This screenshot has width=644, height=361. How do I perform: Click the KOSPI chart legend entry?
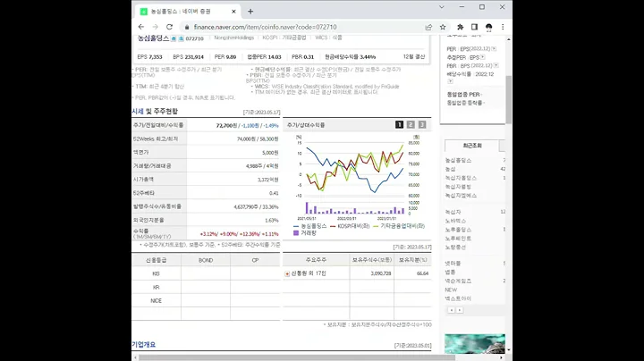coord(350,226)
